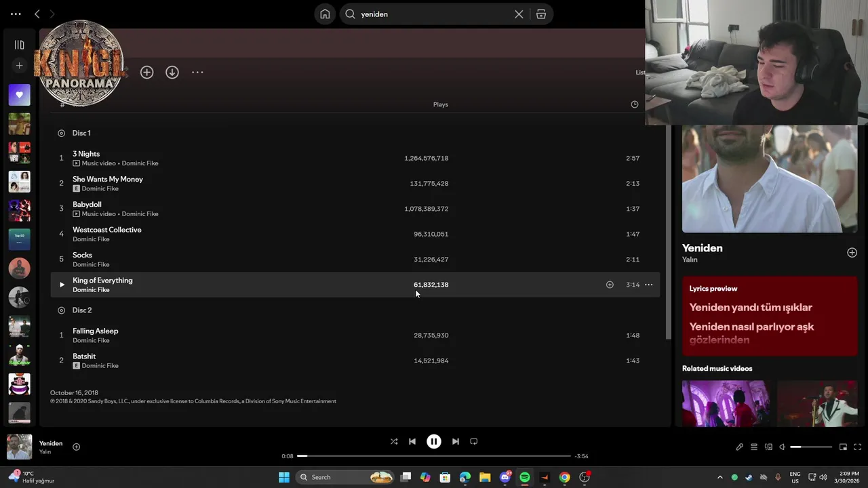This screenshot has height=488, width=868.
Task: Open the Browse icon beside search field
Action: 541,14
